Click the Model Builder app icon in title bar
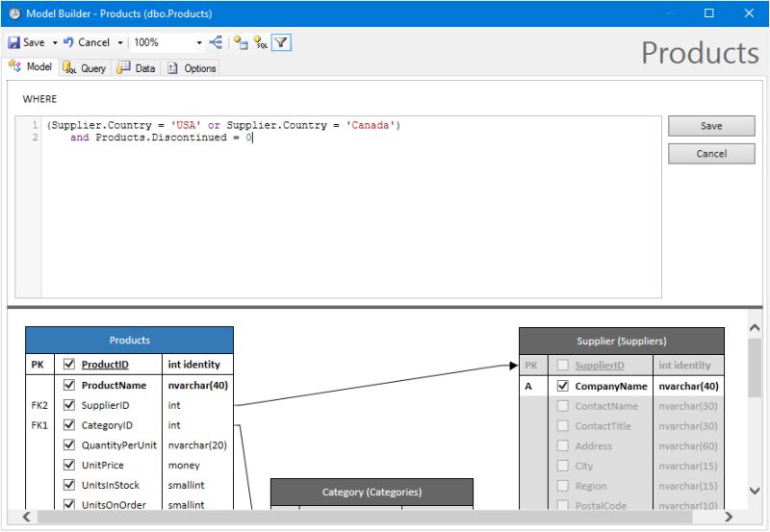 [x=15, y=13]
